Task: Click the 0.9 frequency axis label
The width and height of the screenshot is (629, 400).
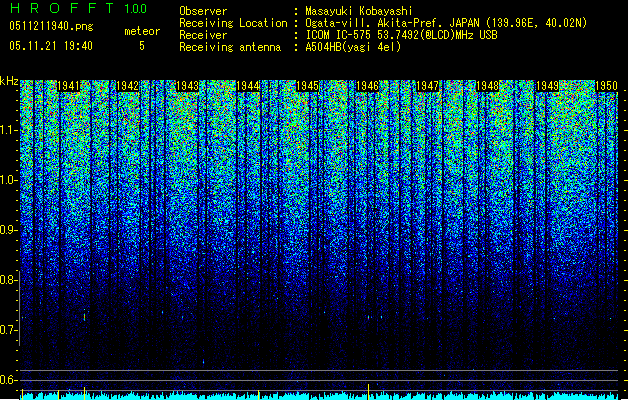Action: pyautogui.click(x=9, y=230)
